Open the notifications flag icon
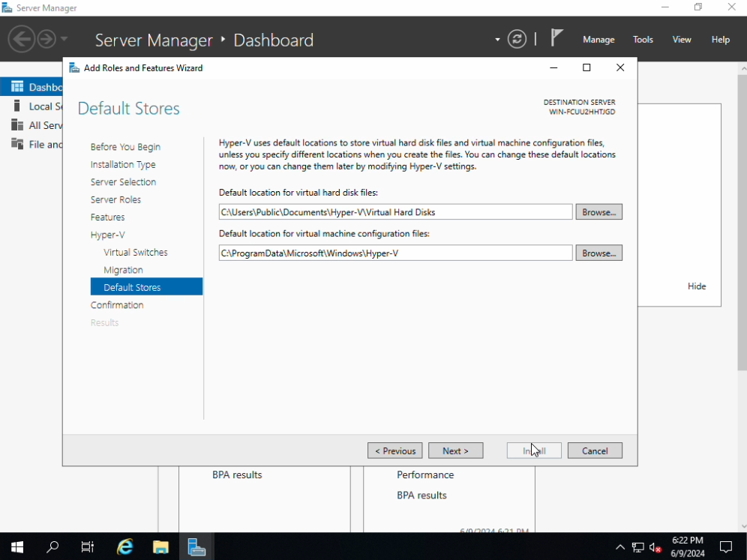Screen dimensions: 747x560 pyautogui.click(x=556, y=37)
